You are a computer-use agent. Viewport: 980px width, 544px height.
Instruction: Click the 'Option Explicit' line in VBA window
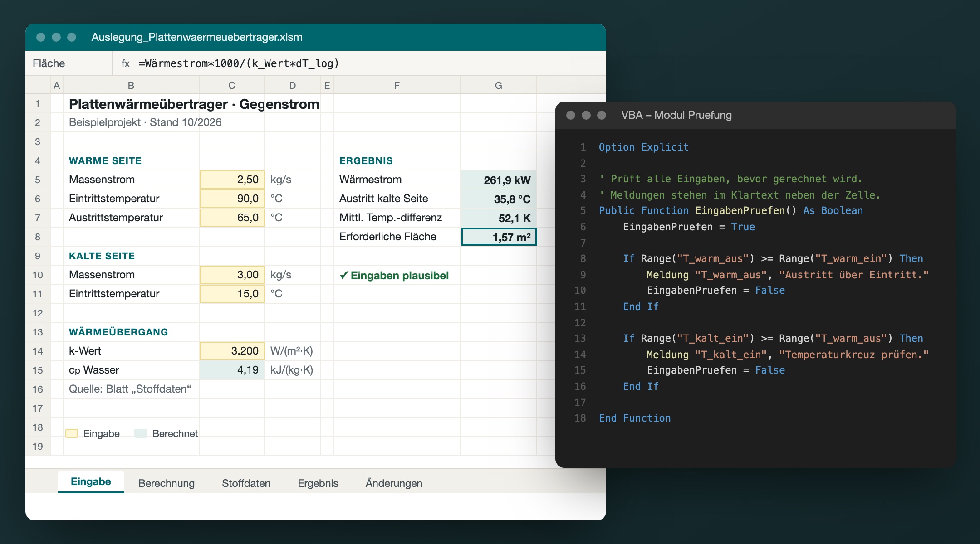pos(644,147)
